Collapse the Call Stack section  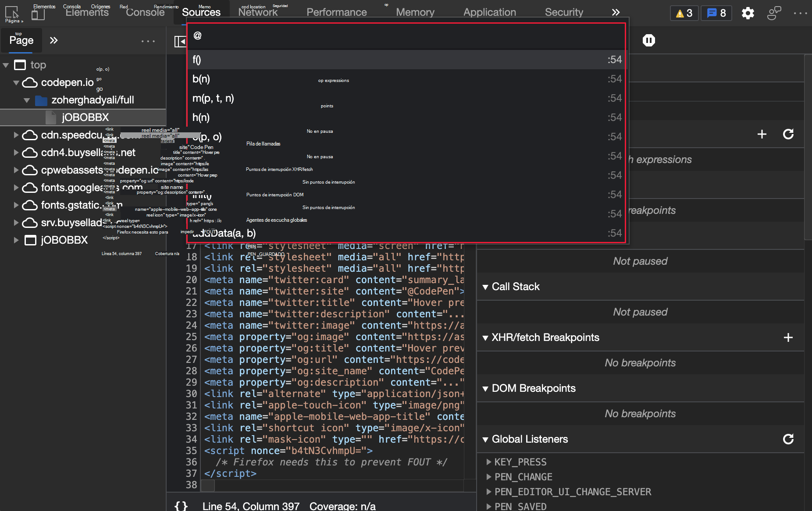point(485,287)
